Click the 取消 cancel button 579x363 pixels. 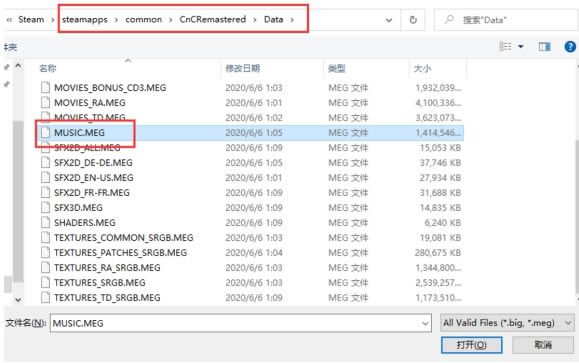click(x=543, y=345)
